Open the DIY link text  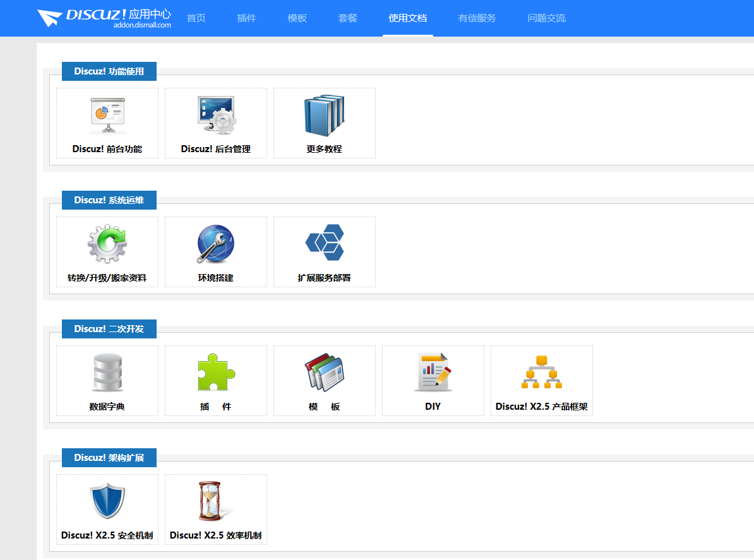click(433, 407)
